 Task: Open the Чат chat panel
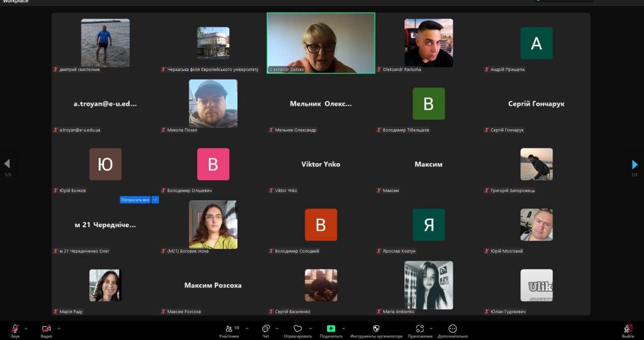266,329
